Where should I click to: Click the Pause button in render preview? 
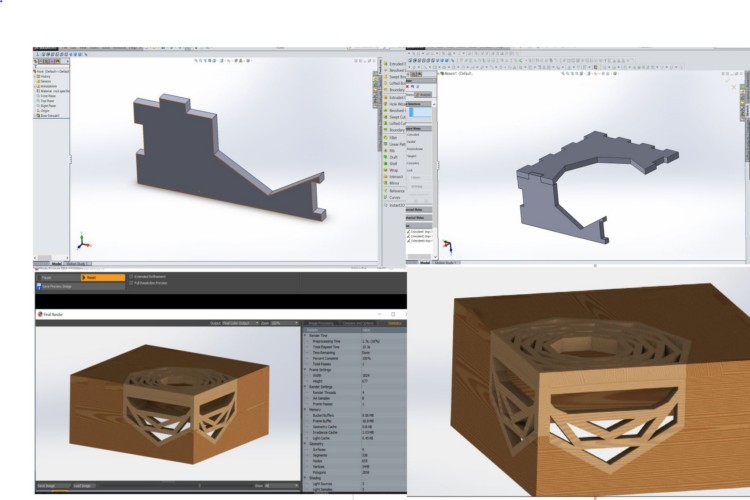pos(58,278)
